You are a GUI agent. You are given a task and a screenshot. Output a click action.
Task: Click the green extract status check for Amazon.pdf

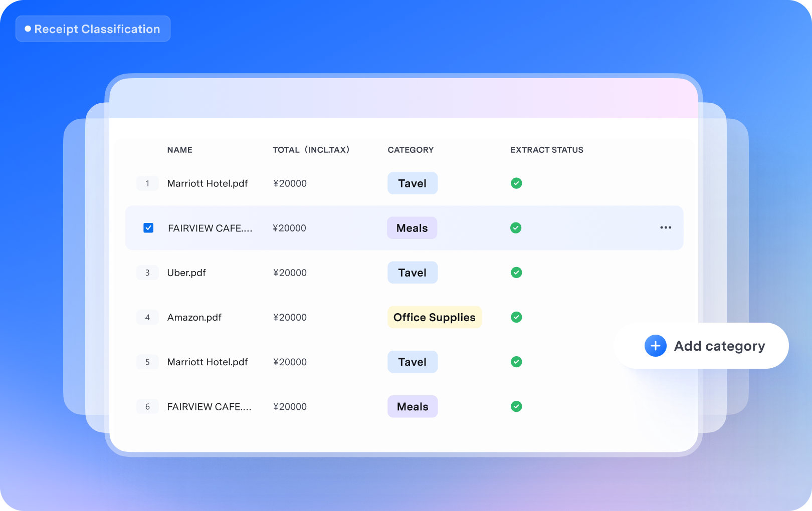click(516, 317)
